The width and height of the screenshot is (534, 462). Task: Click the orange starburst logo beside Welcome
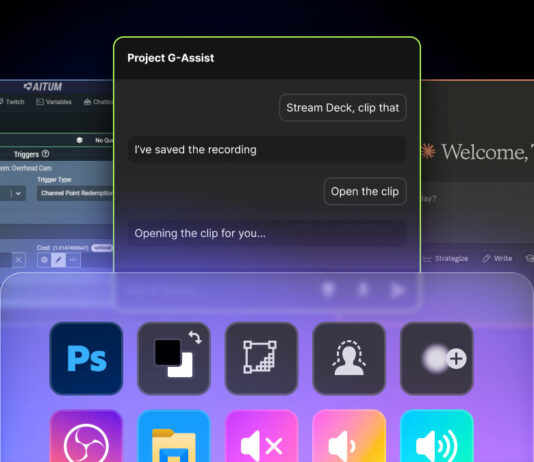[x=428, y=151]
